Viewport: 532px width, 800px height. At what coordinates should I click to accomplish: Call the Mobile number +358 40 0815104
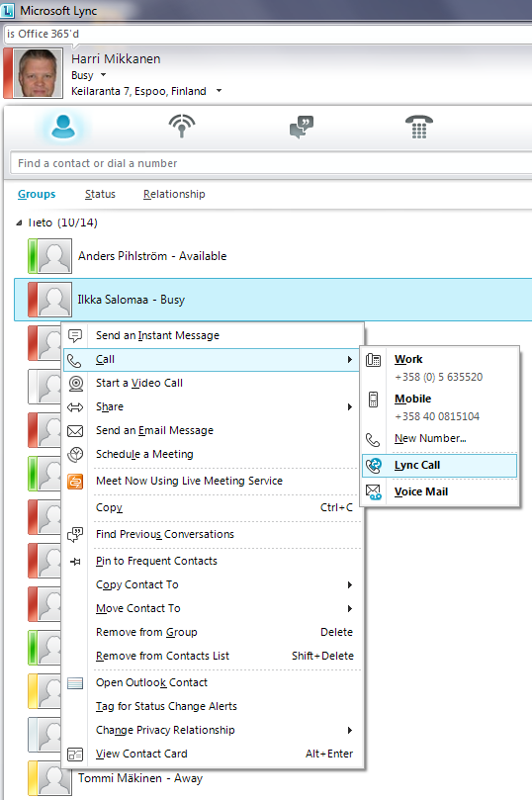coord(440,407)
